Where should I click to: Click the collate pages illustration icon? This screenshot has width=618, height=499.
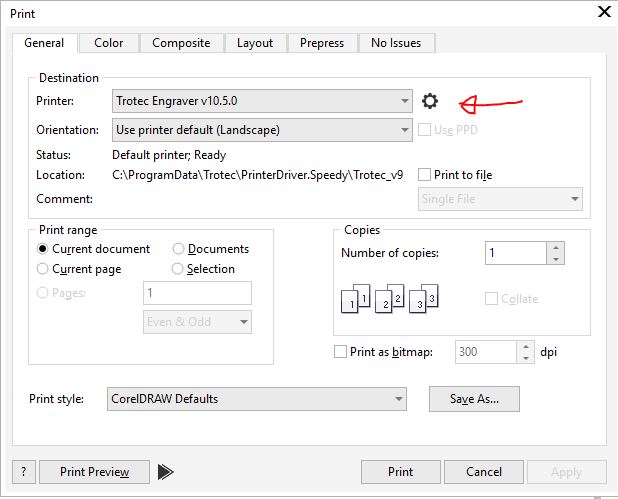(x=389, y=298)
